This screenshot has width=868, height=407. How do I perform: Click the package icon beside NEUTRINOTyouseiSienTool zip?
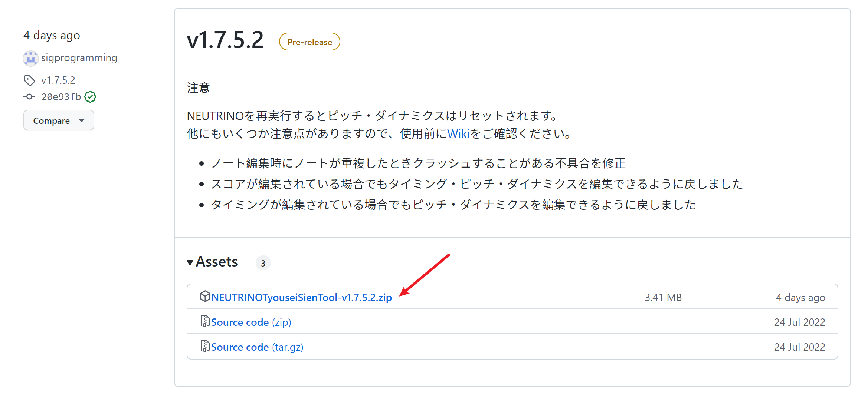pyautogui.click(x=205, y=297)
